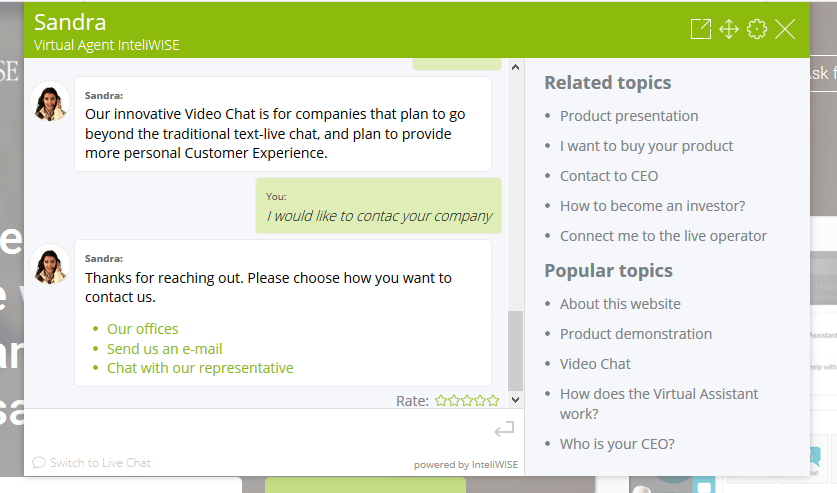Click the chat scrollbar thumb

[x=515, y=351]
